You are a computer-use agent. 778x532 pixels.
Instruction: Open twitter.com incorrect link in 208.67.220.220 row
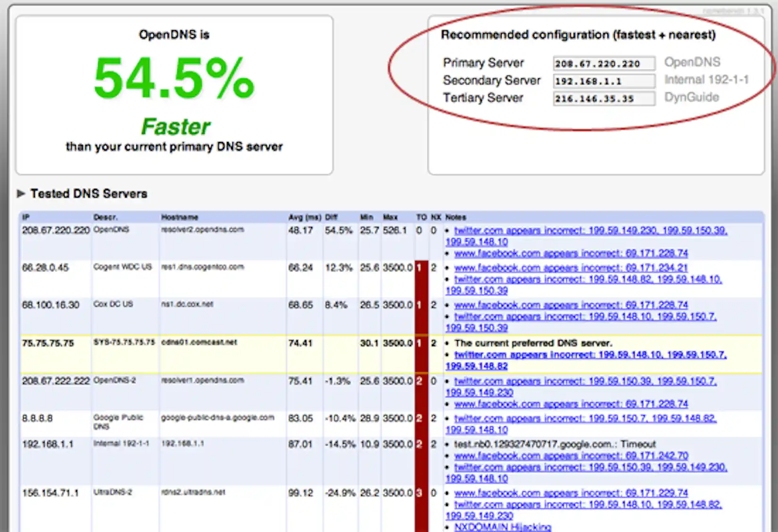tap(586, 236)
